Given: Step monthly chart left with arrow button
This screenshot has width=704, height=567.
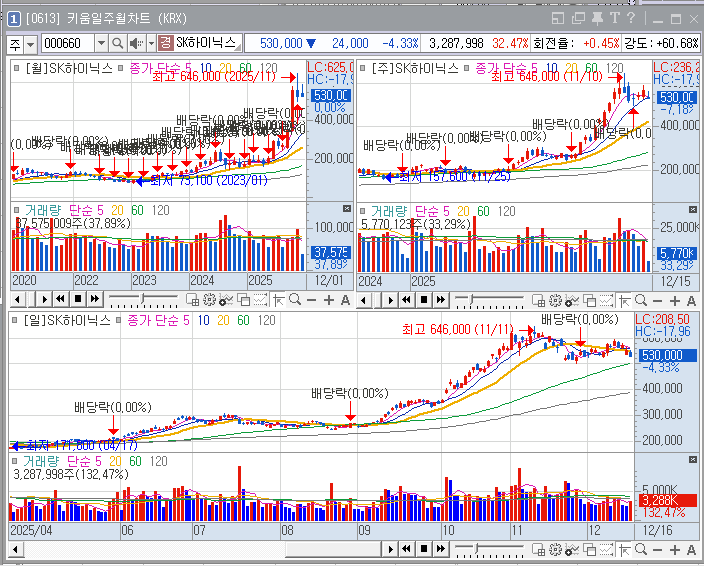Looking at the screenshot, I should point(18,299).
